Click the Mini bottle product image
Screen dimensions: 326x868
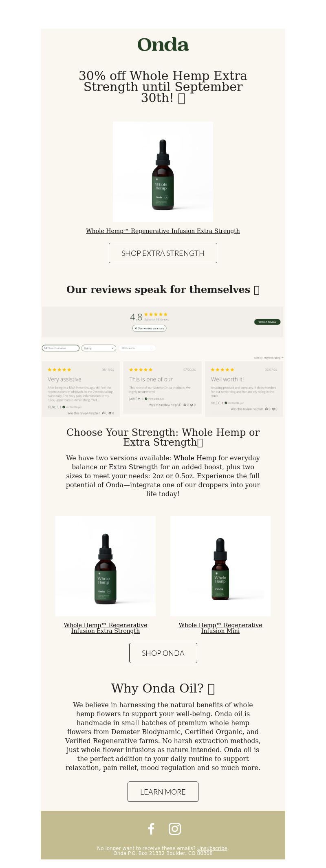pos(220,566)
